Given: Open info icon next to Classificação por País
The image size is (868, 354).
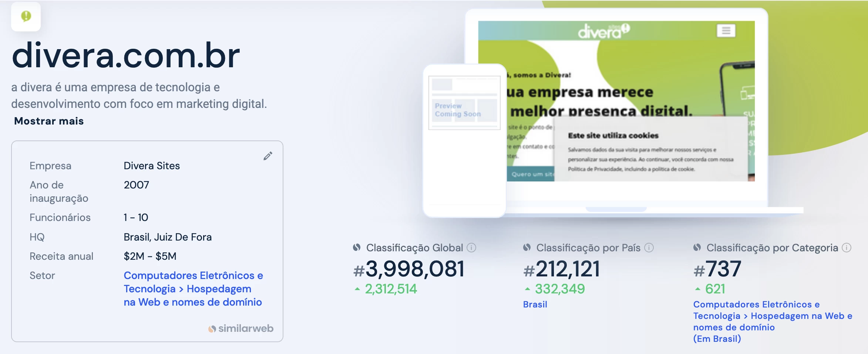Looking at the screenshot, I should (649, 248).
